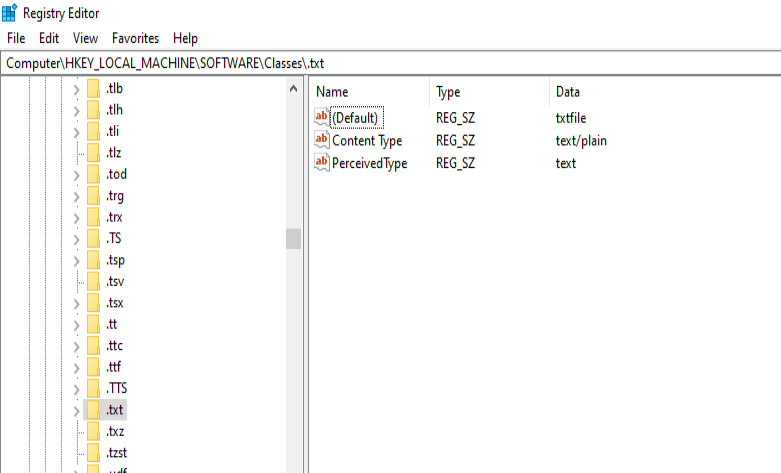Click the (Default) string value icon

[x=321, y=118]
